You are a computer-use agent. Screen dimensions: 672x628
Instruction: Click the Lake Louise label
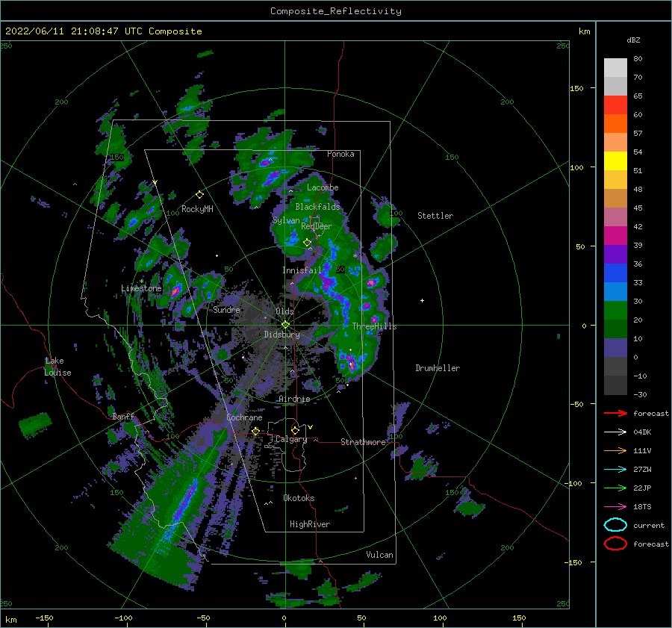coord(57,367)
